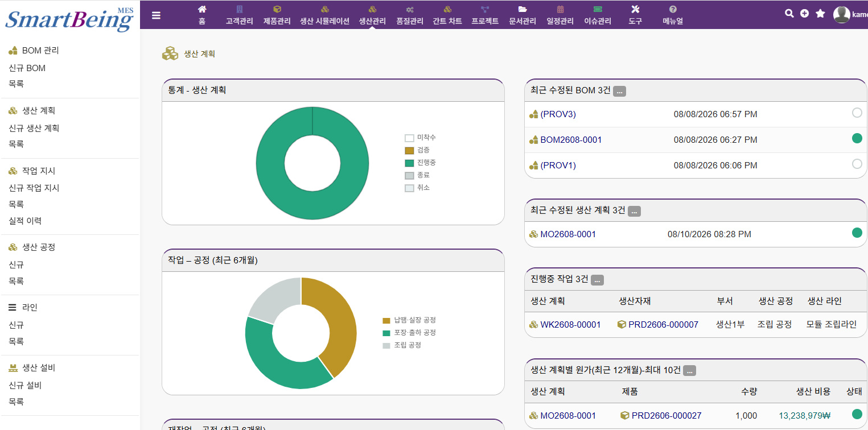Go to 홈 in top navigation
The width and height of the screenshot is (868, 430).
[x=202, y=15]
